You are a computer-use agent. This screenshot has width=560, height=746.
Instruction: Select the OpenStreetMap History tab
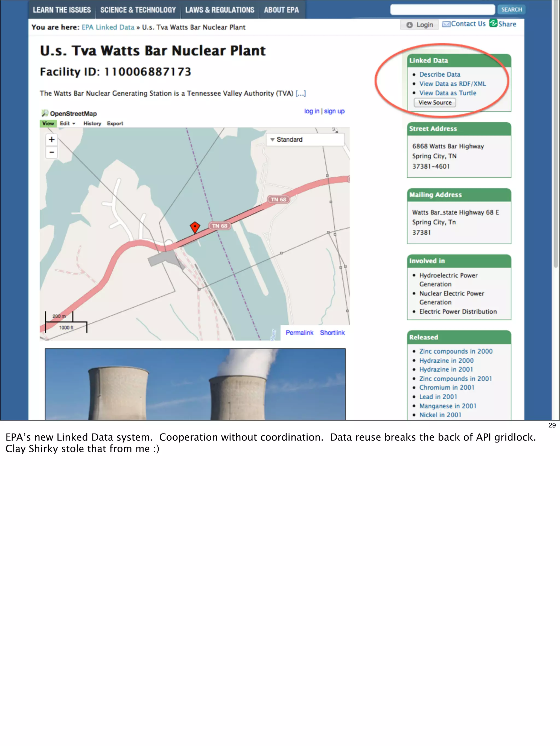click(x=92, y=123)
